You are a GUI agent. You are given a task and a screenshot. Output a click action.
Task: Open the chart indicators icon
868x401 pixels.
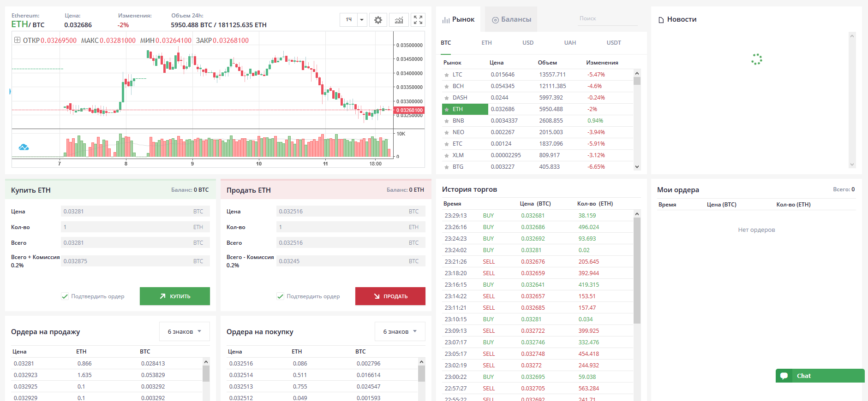coord(399,20)
